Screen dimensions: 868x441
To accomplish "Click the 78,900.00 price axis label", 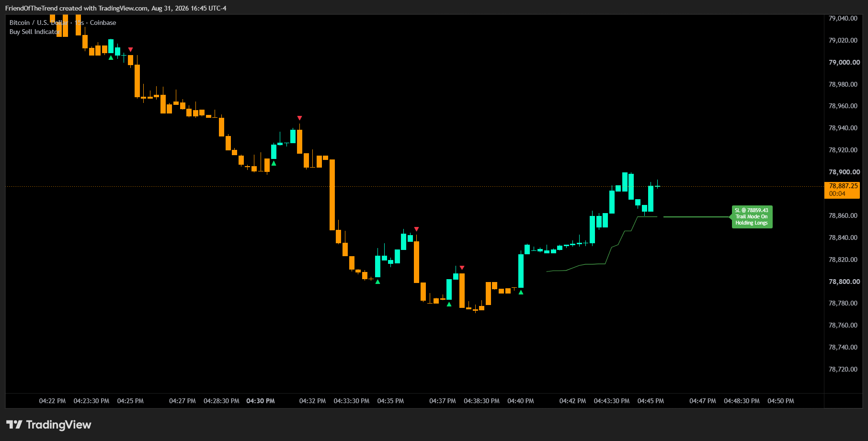I will [x=844, y=172].
